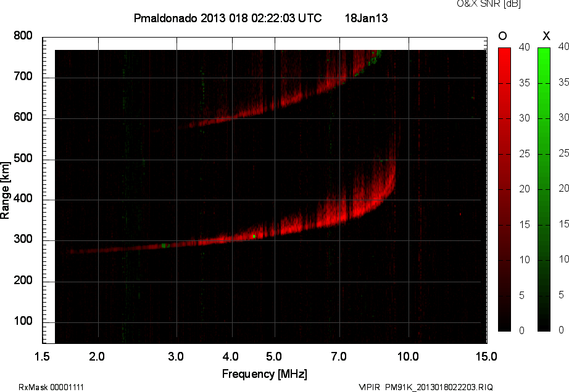Click the O&X SNR [dB] legend title
The image size is (569, 392).
(488, 4)
